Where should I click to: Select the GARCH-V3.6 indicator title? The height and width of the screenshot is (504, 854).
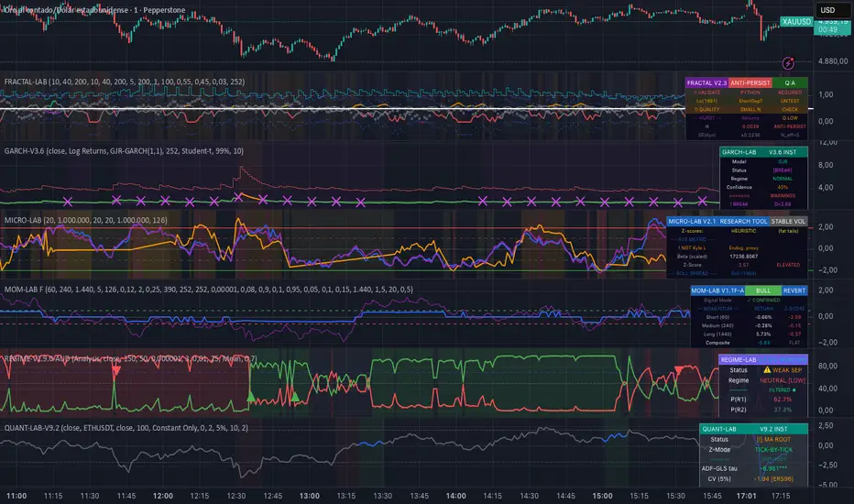point(124,151)
